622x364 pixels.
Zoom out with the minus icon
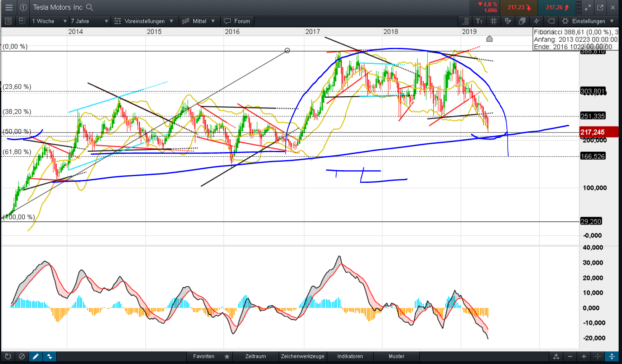pos(570,356)
